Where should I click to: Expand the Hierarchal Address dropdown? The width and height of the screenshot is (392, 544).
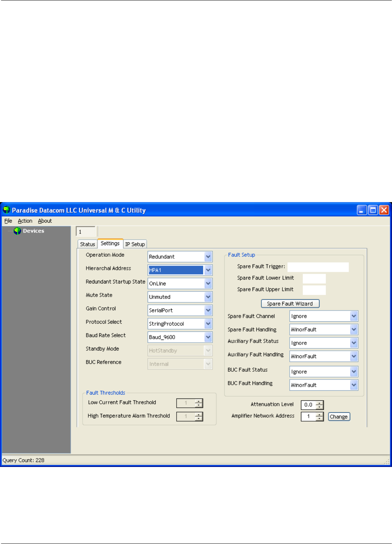pyautogui.click(x=208, y=270)
